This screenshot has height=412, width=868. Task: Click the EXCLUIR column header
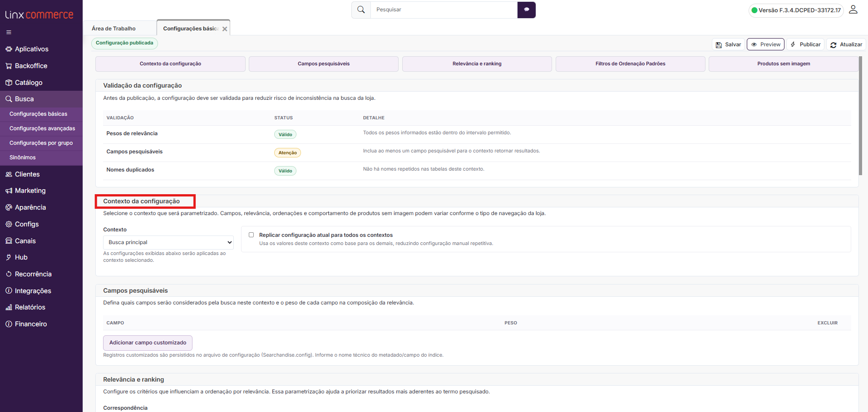pos(828,323)
